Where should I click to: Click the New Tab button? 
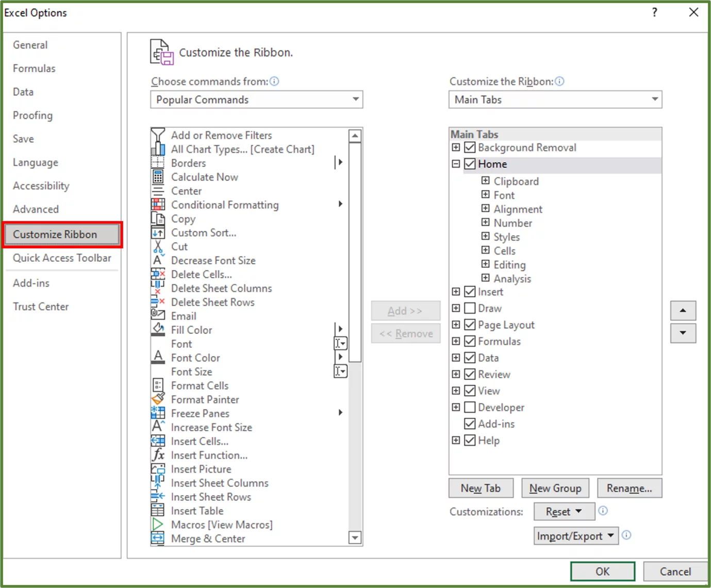[481, 488]
